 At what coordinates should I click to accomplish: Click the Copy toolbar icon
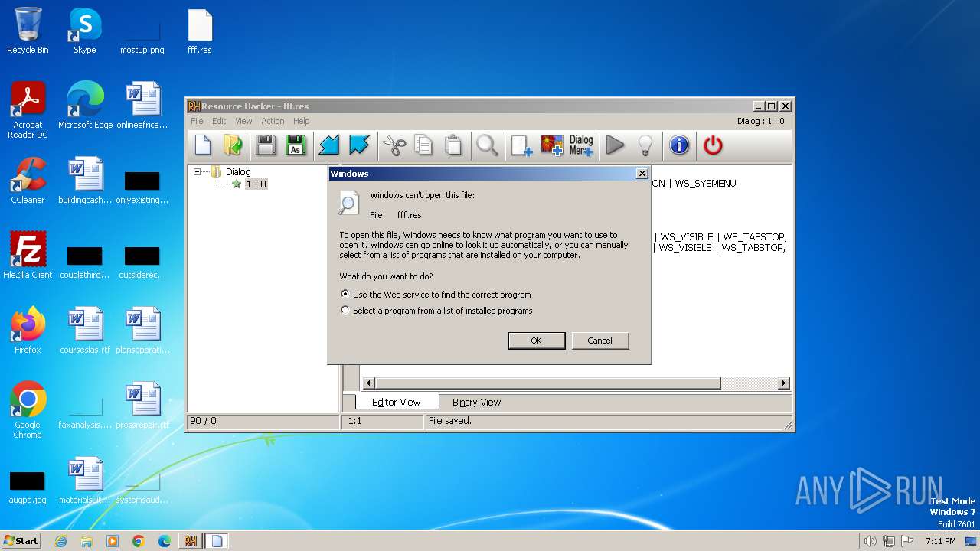pyautogui.click(x=423, y=145)
